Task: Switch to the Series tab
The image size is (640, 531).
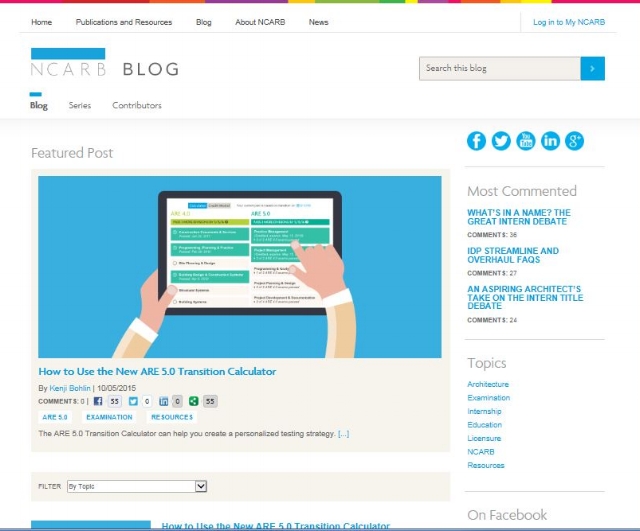Action: coord(80,105)
